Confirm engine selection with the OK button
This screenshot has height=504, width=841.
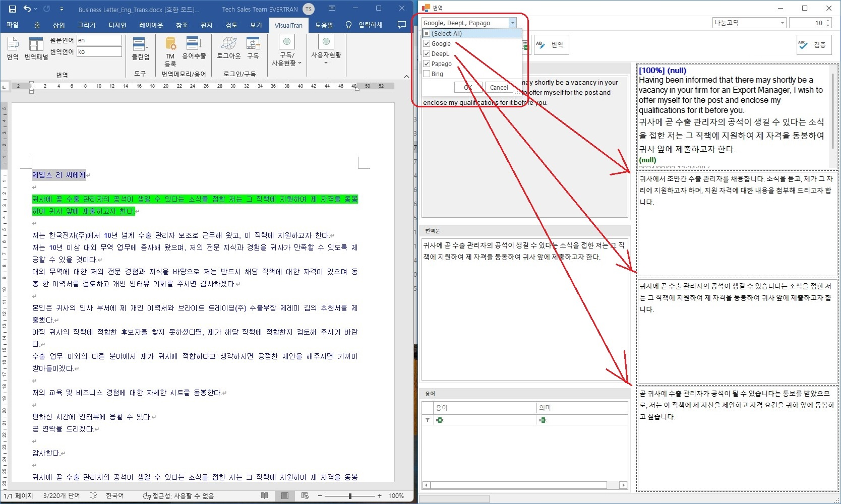[x=468, y=87]
